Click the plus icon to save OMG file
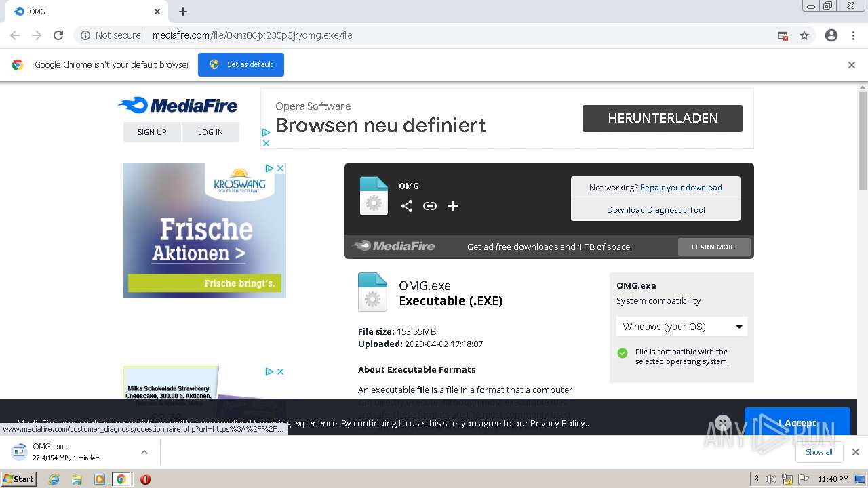 tap(452, 206)
